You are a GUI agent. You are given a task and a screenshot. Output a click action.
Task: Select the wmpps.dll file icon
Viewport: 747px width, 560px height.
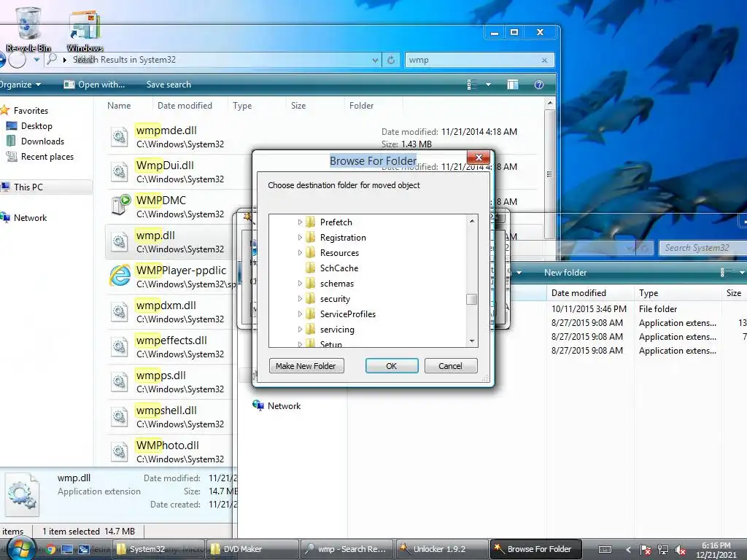point(119,382)
